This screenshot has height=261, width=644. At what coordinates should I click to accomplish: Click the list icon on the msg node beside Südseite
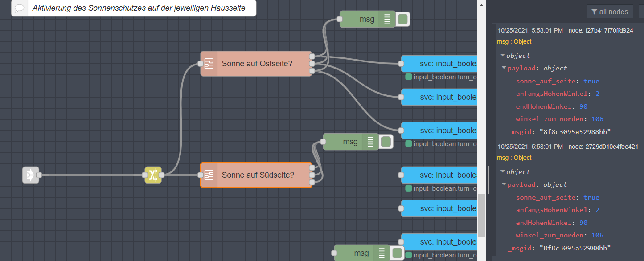pos(370,142)
